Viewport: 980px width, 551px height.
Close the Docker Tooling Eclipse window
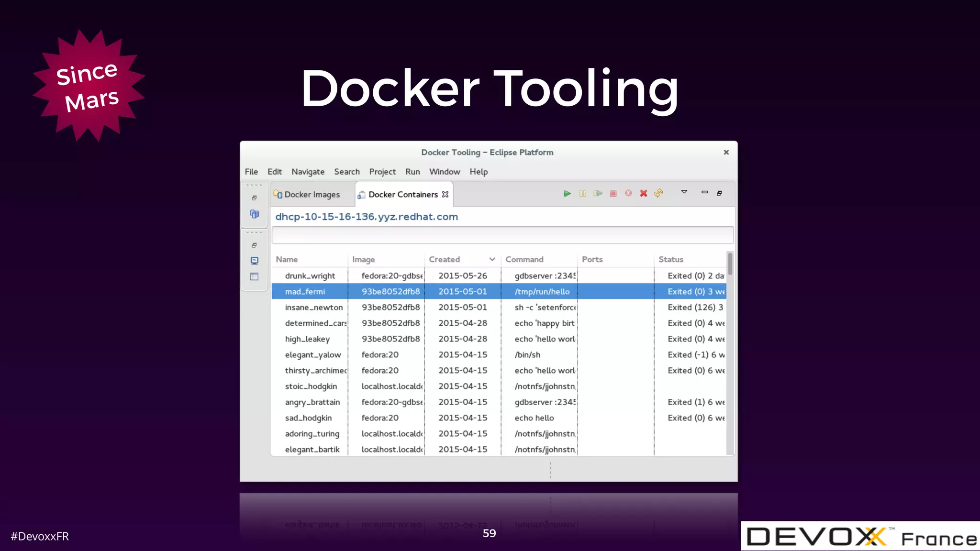(726, 152)
